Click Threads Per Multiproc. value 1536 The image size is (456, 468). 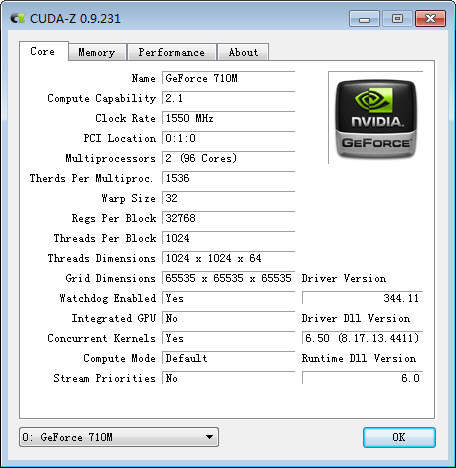(x=229, y=178)
